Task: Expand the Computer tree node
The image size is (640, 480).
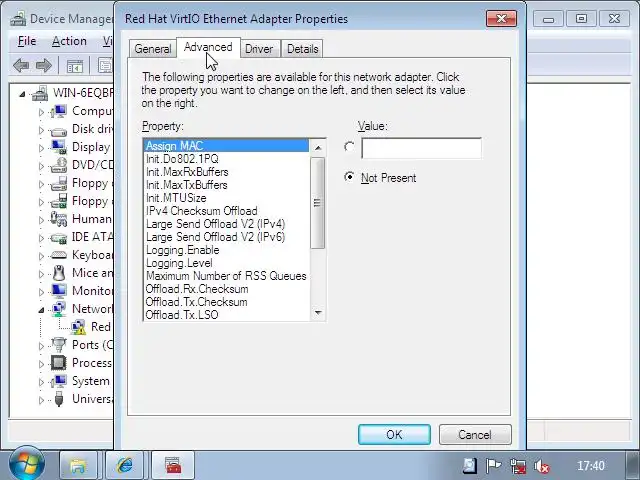Action: 41,112
